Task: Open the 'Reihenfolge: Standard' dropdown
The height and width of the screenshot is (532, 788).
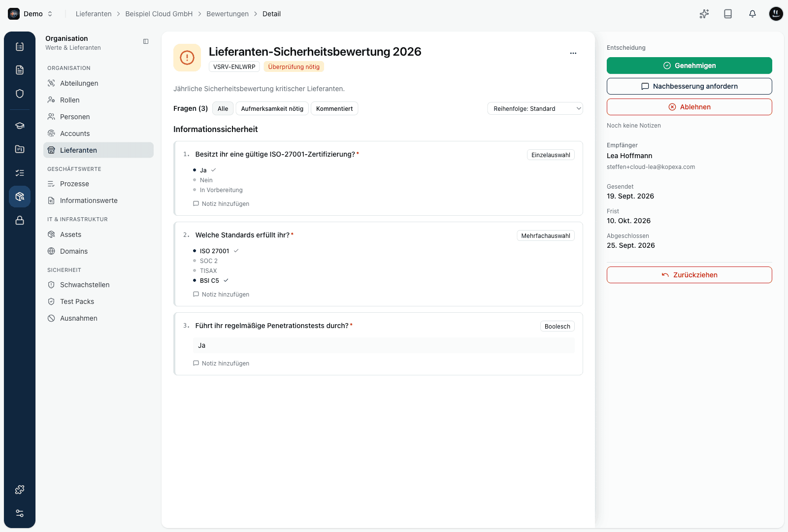Action: pos(535,108)
